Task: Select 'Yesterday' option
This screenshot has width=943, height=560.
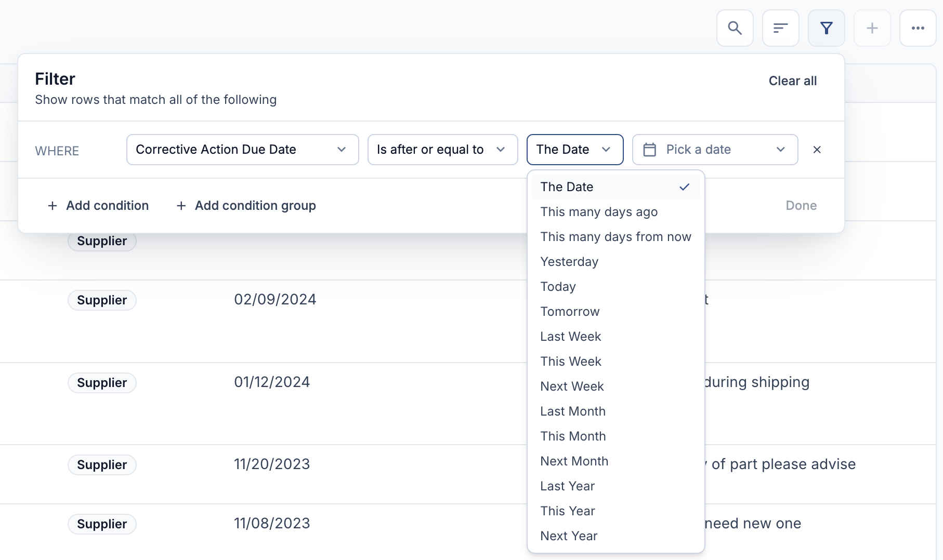Action: (615, 262)
